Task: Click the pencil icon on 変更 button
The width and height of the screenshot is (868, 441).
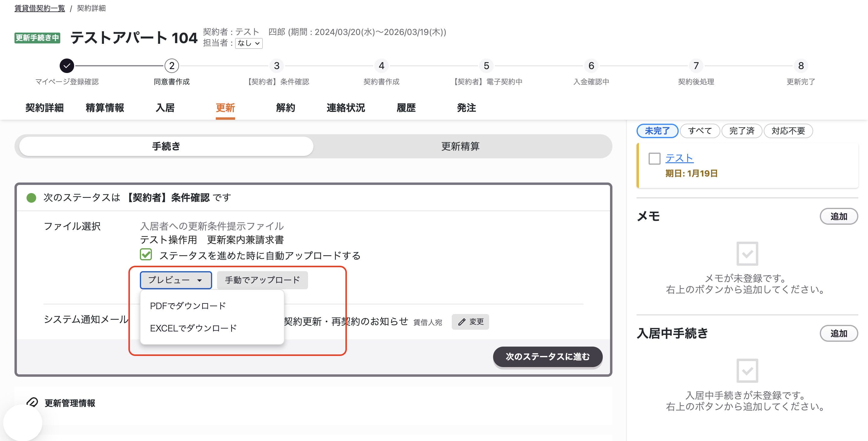Action: tap(462, 322)
